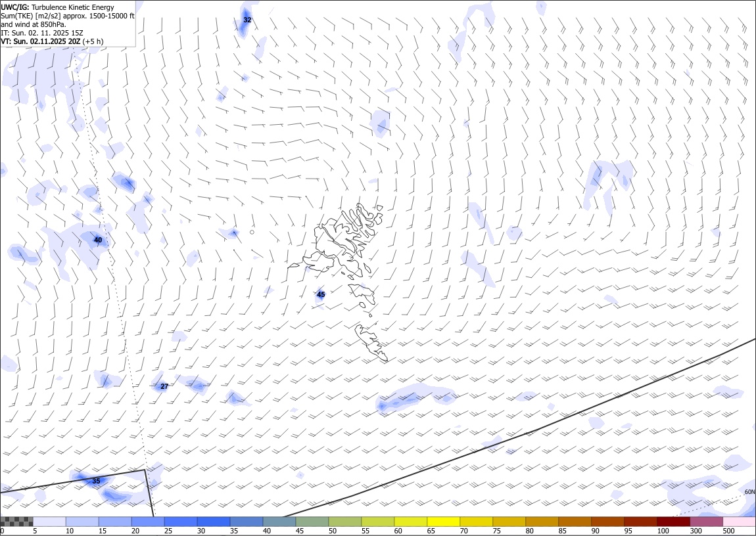Click the legend tick label "0"
756x536 pixels.
(3, 531)
